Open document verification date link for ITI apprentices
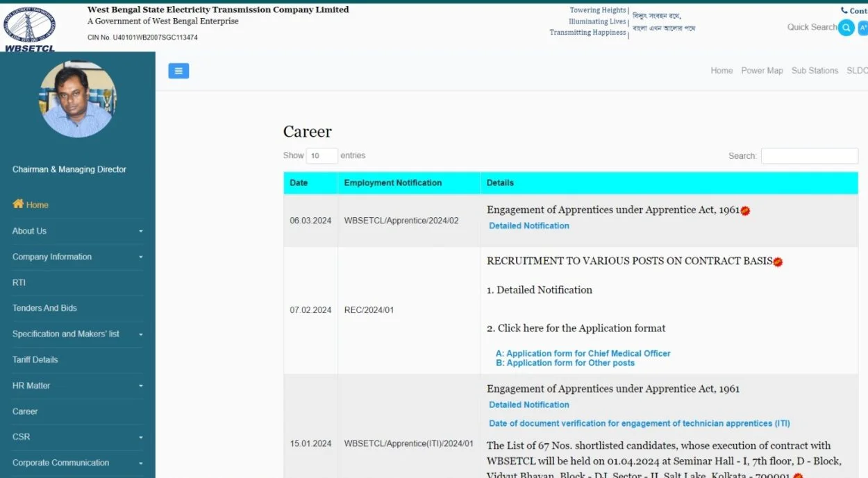Viewport: 868px width, 478px height. 640,423
